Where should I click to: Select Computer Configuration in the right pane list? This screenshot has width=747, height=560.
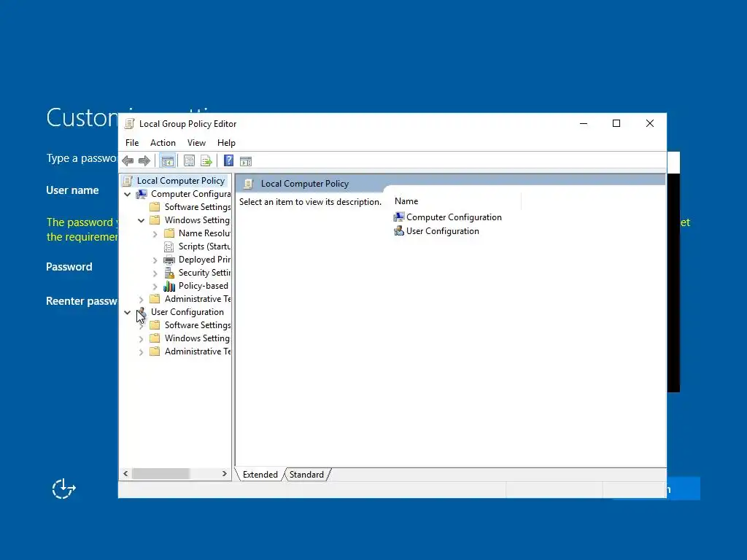[x=448, y=217]
